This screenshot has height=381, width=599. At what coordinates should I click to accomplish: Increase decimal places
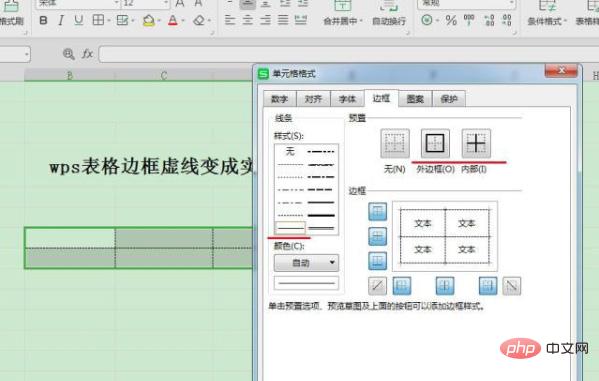[489, 20]
